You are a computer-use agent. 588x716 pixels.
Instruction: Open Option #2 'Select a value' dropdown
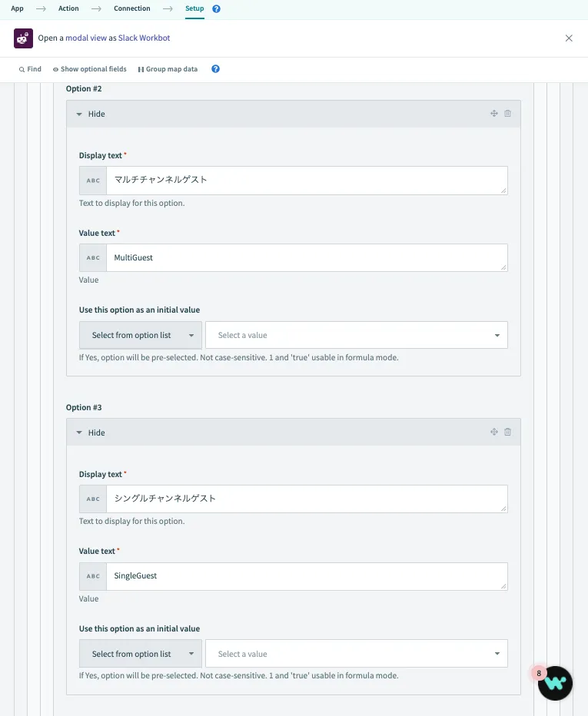tap(357, 335)
